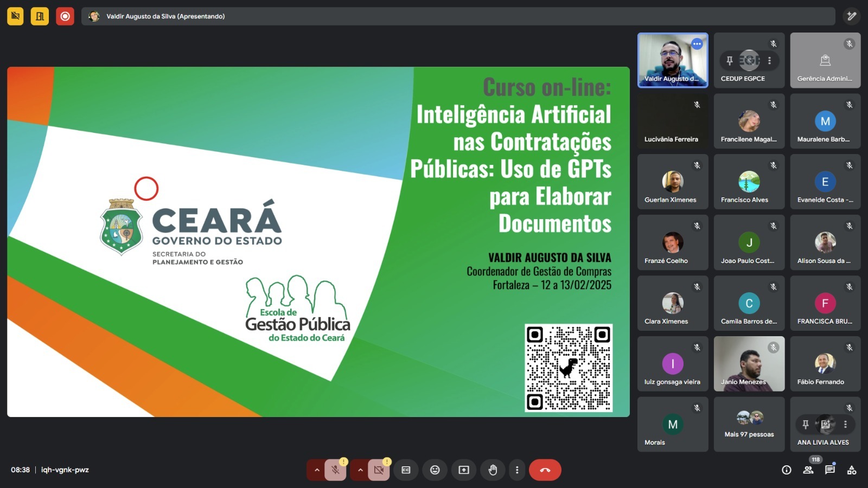Click Joao Paulo Cost...'s avatar
Screen dimensions: 868x488
(x=749, y=242)
